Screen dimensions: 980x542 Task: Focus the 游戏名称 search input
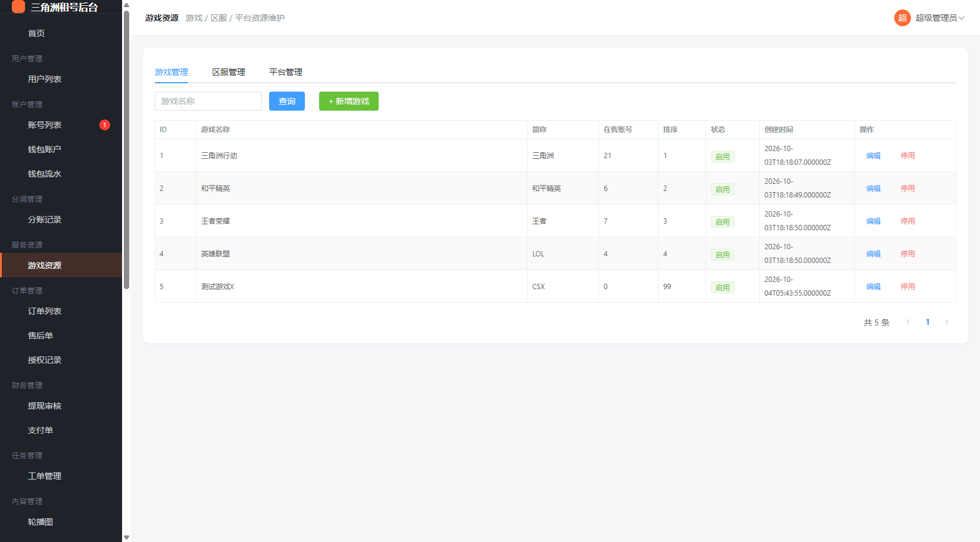pos(208,101)
